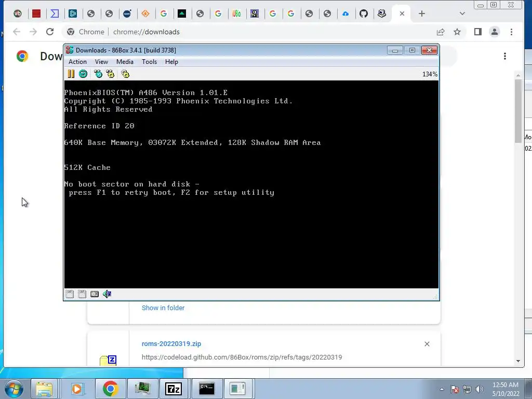The width and height of the screenshot is (532, 399).
Task: Reload the Chrome downloads page
Action: pyautogui.click(x=50, y=32)
